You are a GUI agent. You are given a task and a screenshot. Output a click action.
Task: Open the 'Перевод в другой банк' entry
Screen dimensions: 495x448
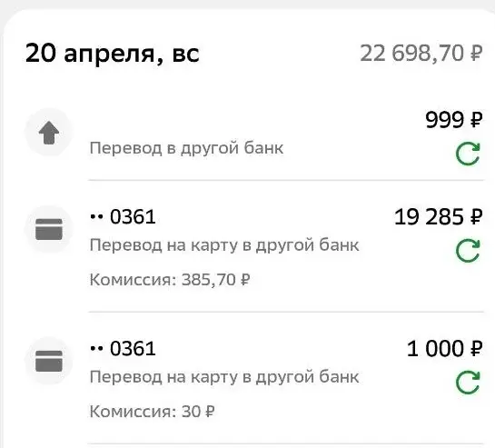[x=186, y=148]
